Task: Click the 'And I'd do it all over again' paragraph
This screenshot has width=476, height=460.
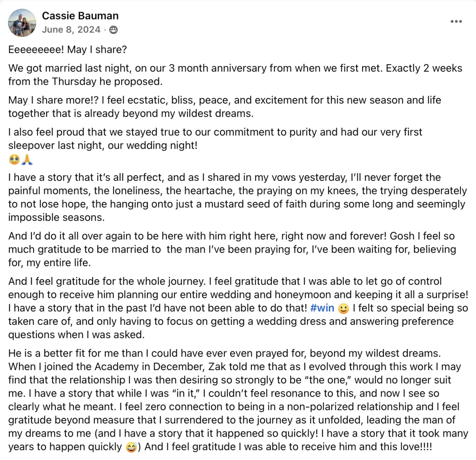Action: tap(232, 249)
